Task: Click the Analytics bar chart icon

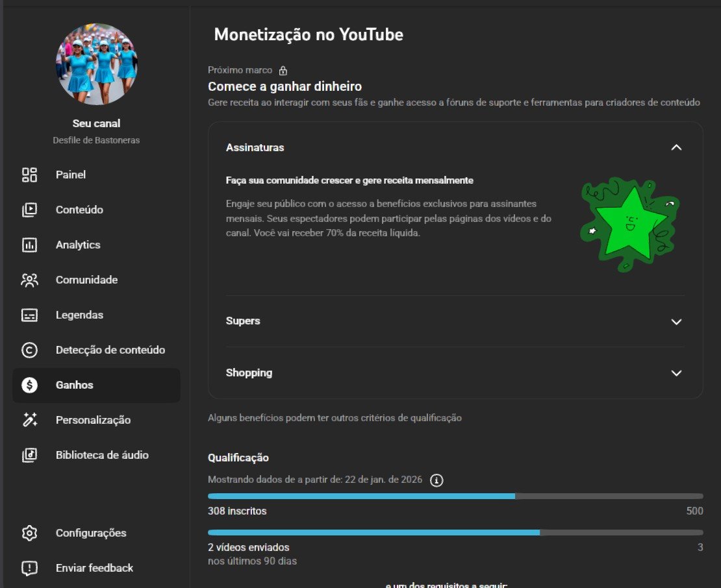Action: pyautogui.click(x=29, y=245)
